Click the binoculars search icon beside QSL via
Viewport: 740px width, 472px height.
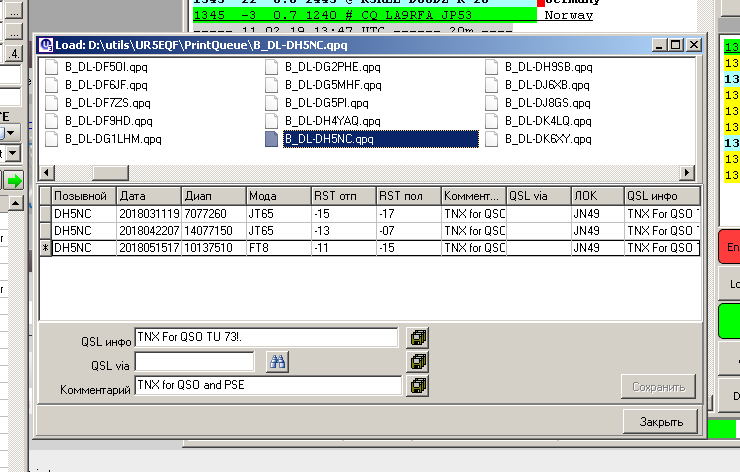[277, 362]
